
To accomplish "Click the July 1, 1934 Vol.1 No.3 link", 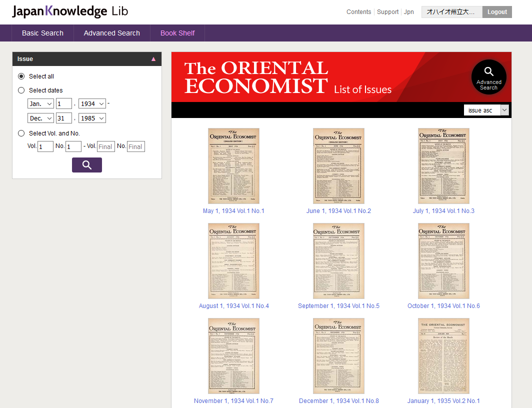I will (443, 211).
